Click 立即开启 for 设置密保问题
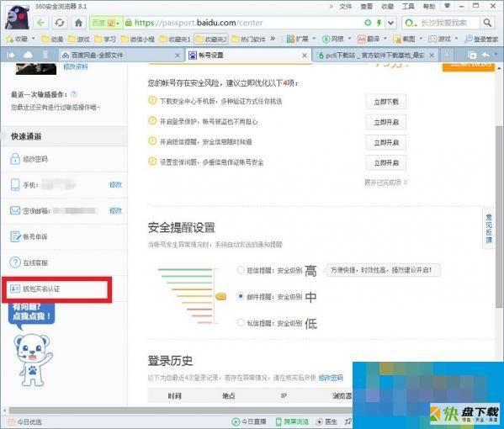504x429 pixels. [x=386, y=162]
